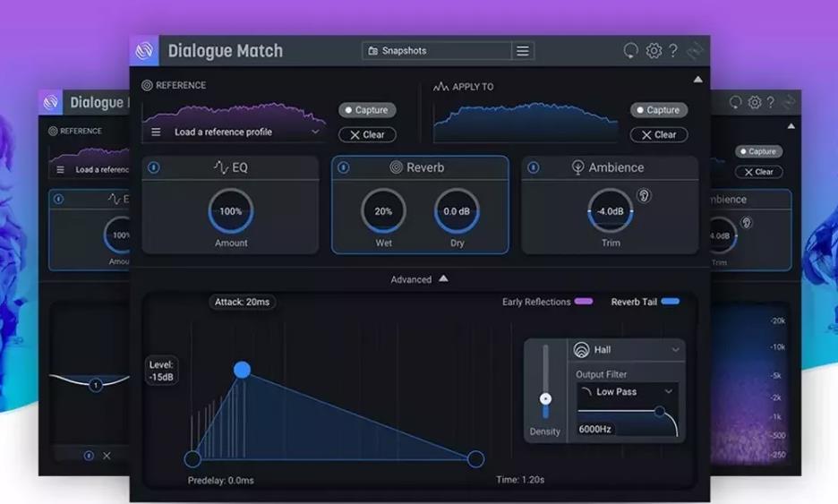Click the iZotope logo in front window
Viewport: 838px width, 504px height.
144,51
